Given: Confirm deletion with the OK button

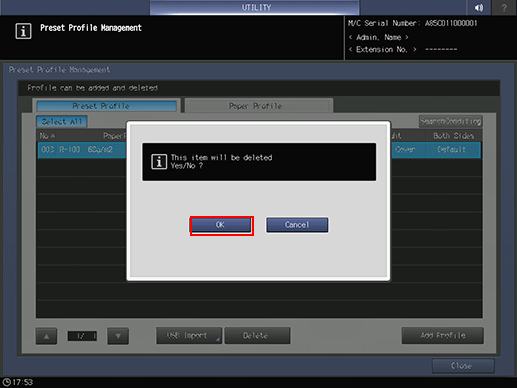Looking at the screenshot, I should point(221,225).
